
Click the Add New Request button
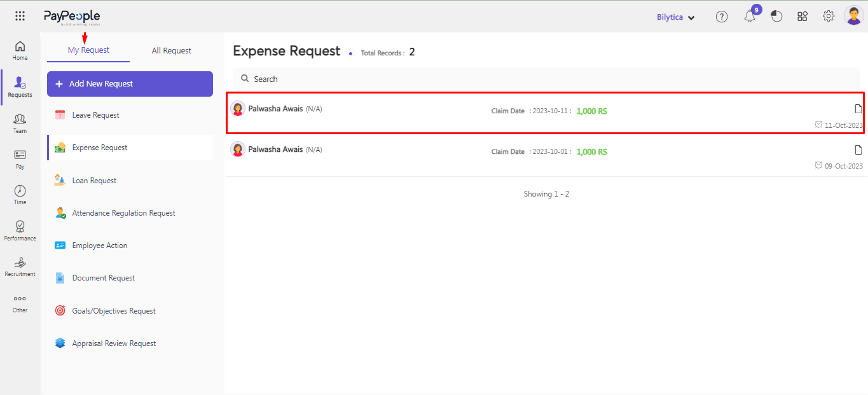click(130, 84)
